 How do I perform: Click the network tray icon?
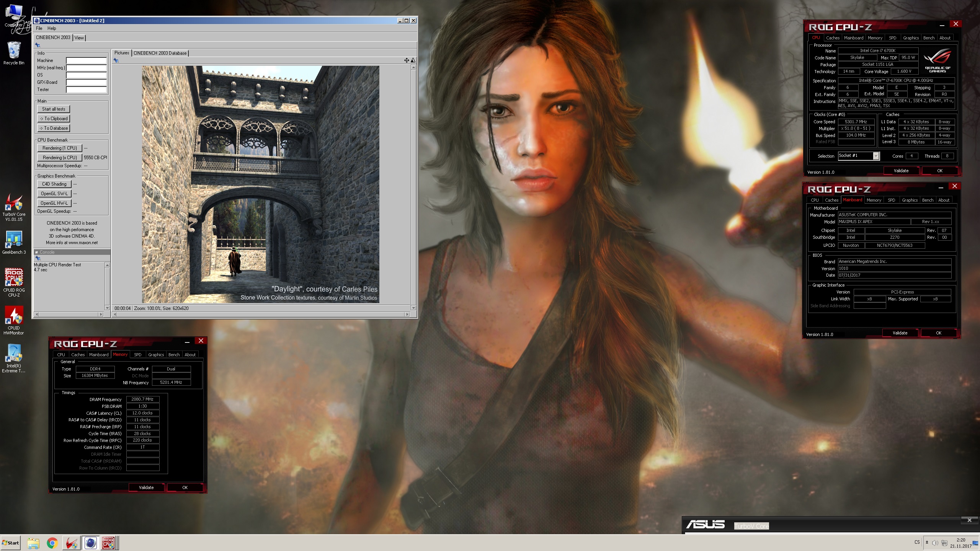pyautogui.click(x=944, y=543)
